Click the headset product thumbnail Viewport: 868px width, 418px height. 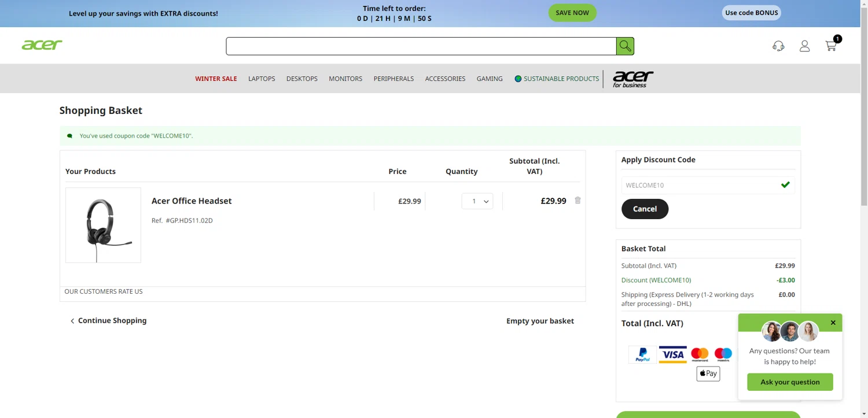click(x=103, y=225)
